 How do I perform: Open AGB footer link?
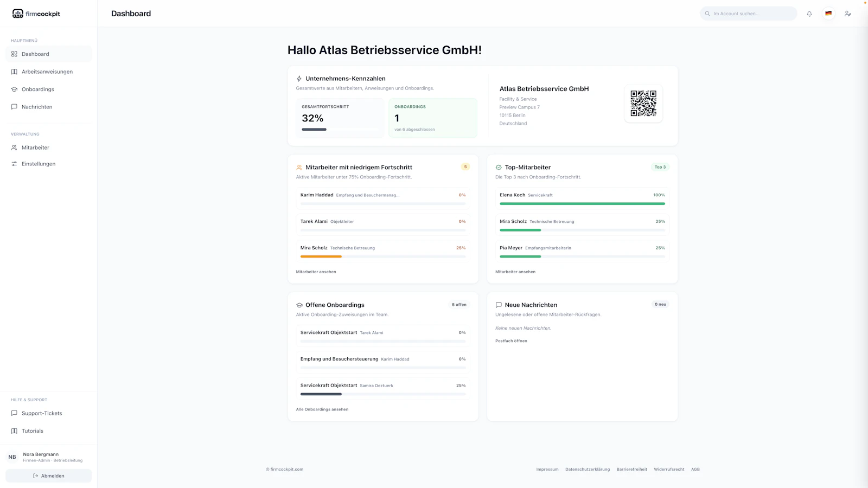695,470
